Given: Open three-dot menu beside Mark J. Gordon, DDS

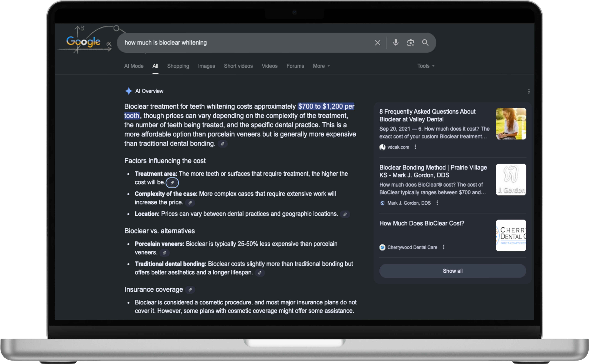Looking at the screenshot, I should [437, 203].
